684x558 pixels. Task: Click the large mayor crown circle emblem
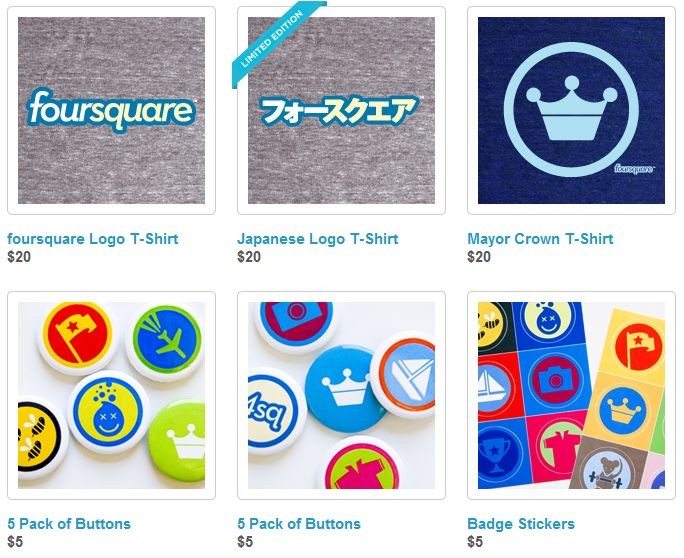coord(571,110)
